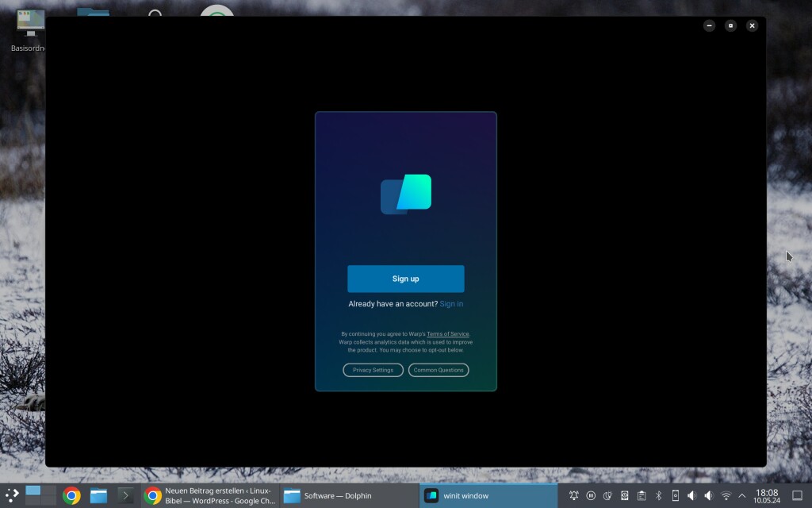Screen dimensions: 812x508
Task: Launch the pinned Konsole terminal icon
Action: coord(125,495)
